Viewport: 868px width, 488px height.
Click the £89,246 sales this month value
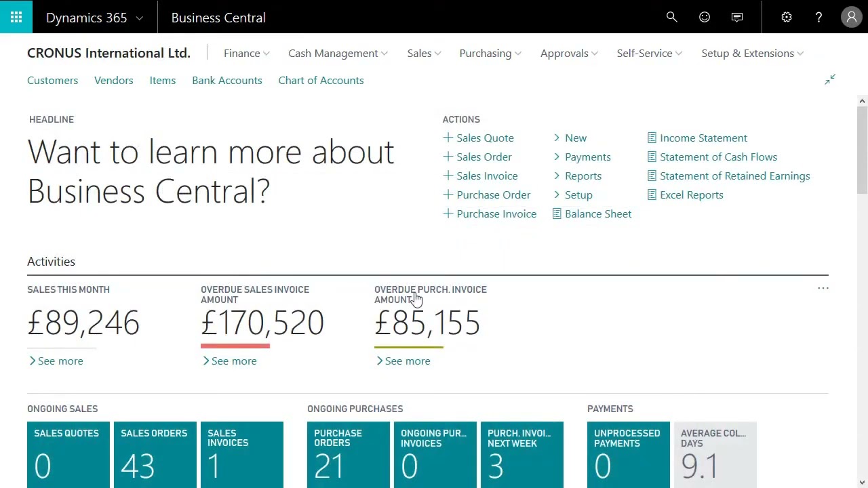click(x=83, y=323)
